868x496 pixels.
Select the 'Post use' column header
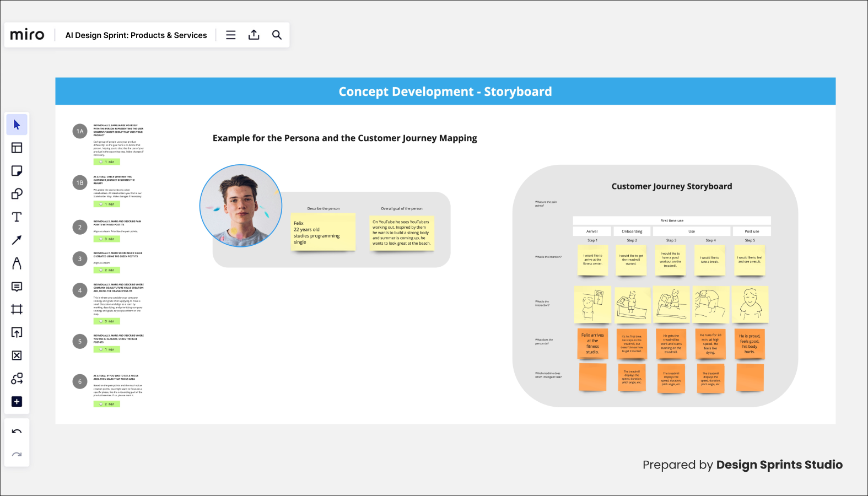coord(752,231)
